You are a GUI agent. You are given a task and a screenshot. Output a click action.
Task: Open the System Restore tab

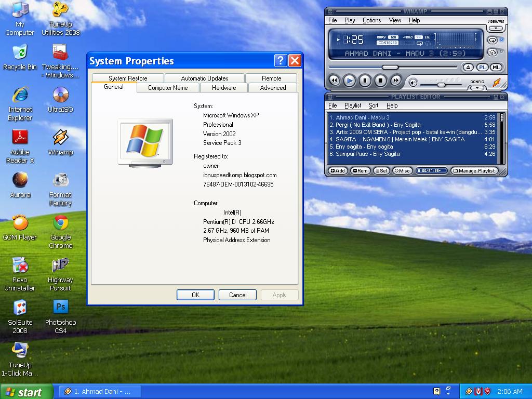click(128, 78)
